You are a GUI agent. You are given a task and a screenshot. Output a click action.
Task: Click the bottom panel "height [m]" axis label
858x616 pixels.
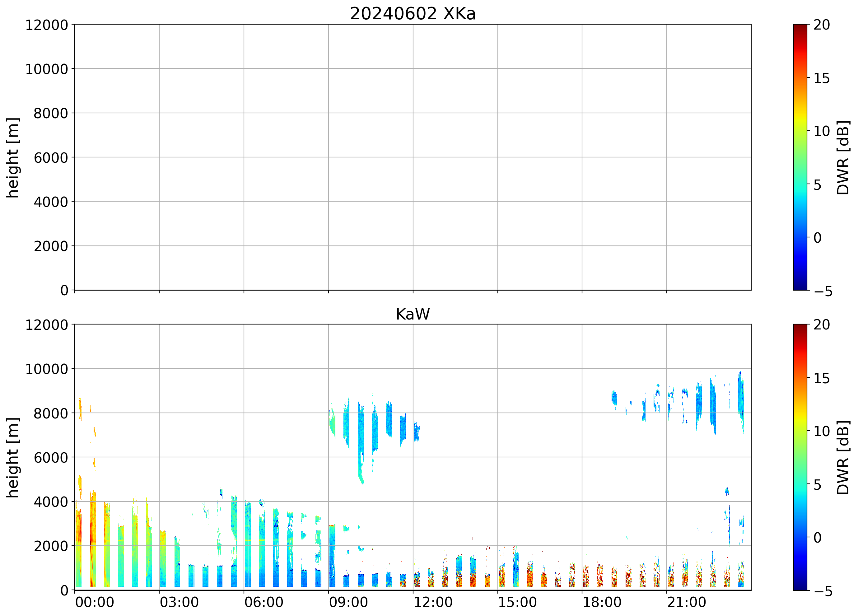(12, 458)
